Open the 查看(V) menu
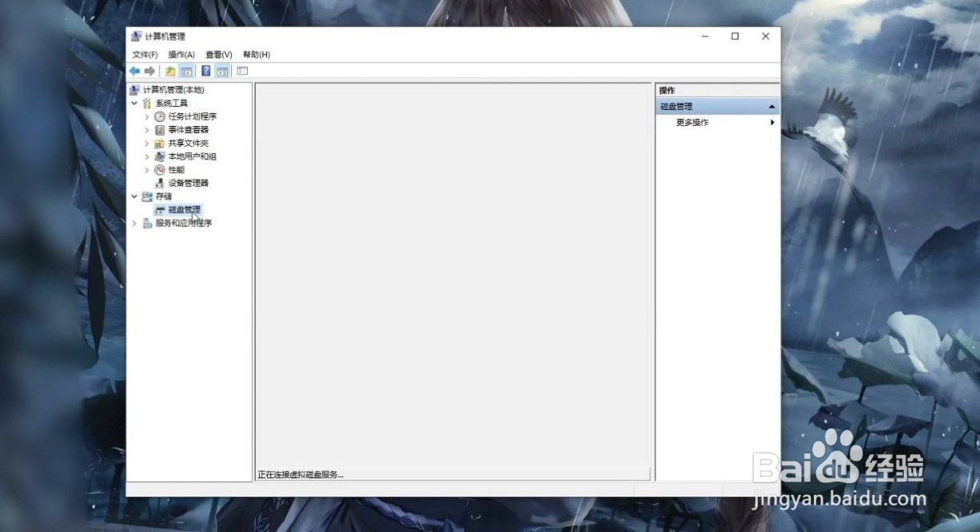 tap(219, 55)
